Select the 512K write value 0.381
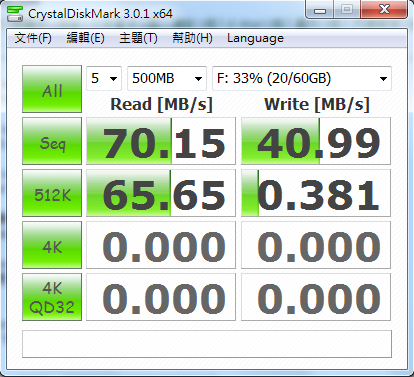414x377 pixels. (x=316, y=193)
